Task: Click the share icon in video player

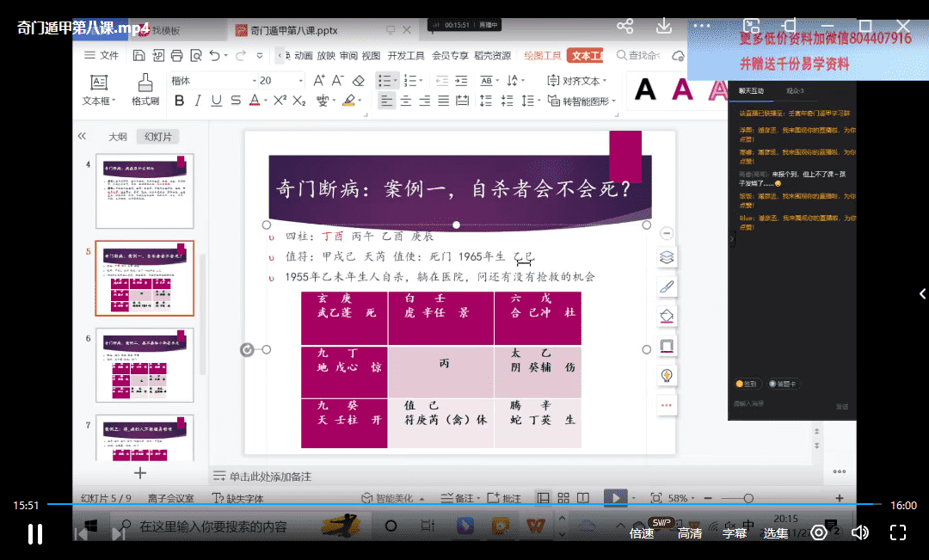Action: point(625,26)
